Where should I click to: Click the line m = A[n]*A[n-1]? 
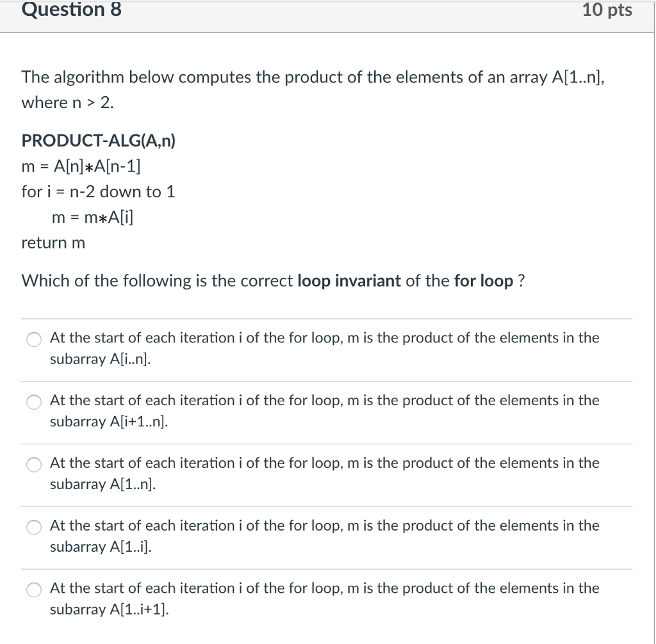pos(81,166)
